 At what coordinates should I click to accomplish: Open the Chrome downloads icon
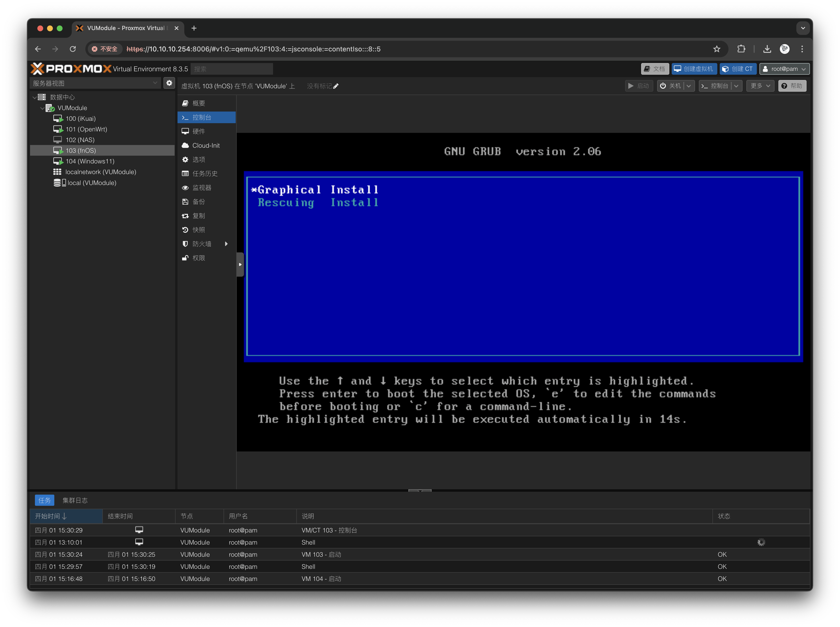point(767,49)
